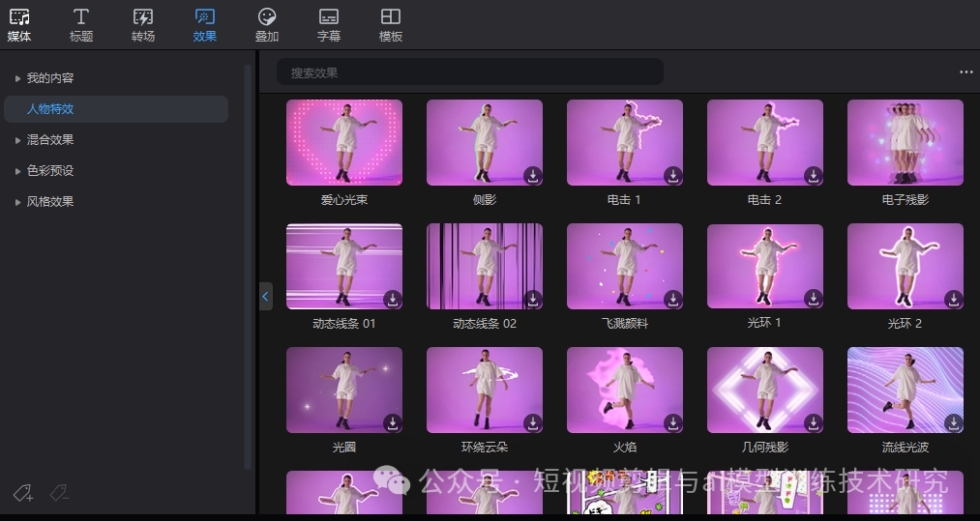
Task: Expand the 混合效果 category arrow
Action: pos(18,140)
